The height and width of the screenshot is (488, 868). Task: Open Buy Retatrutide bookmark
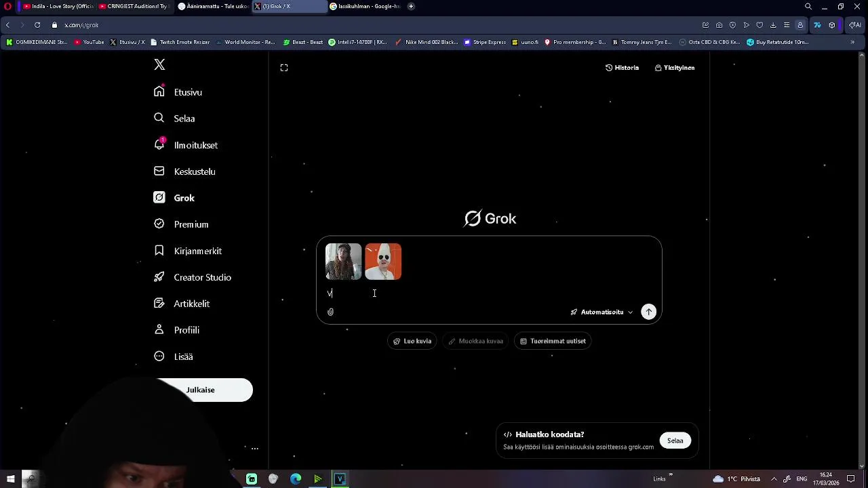tap(778, 42)
